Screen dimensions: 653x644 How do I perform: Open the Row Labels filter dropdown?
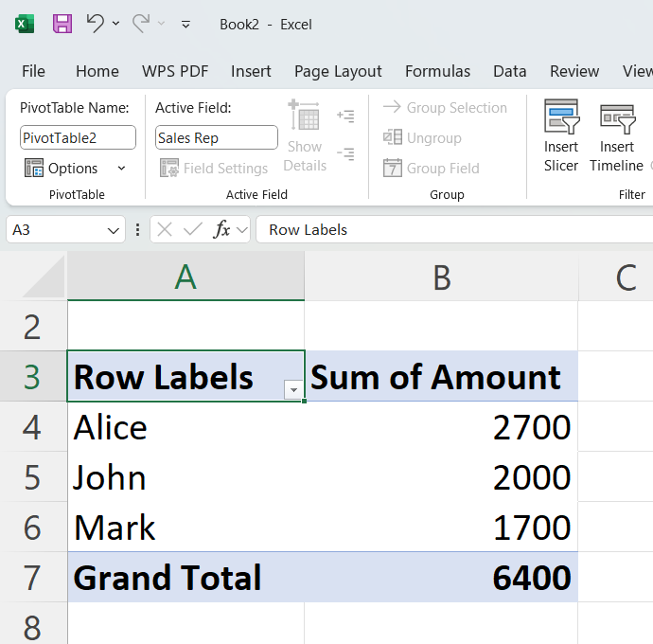tap(293, 390)
